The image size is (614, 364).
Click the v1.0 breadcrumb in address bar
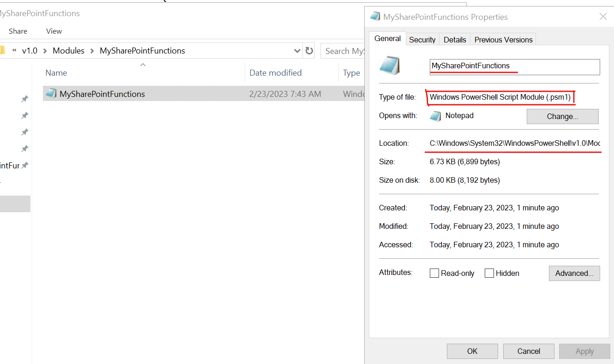30,51
